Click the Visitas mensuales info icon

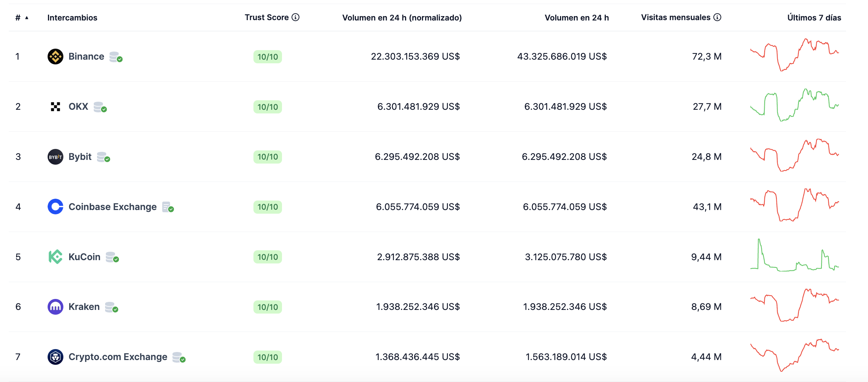point(717,17)
